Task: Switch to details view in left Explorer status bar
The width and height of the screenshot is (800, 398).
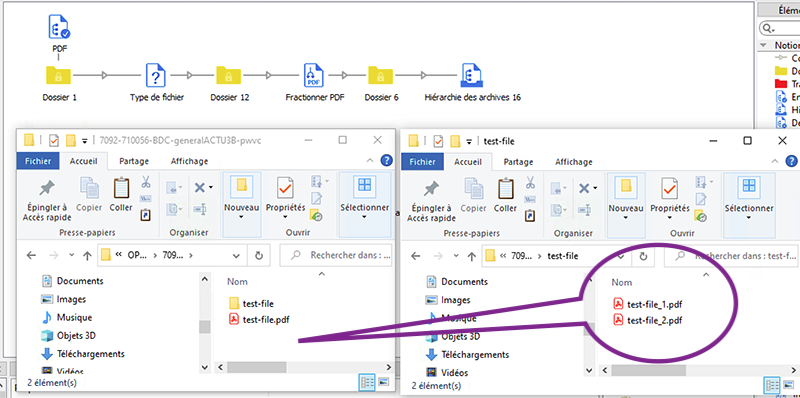Action: (367, 382)
